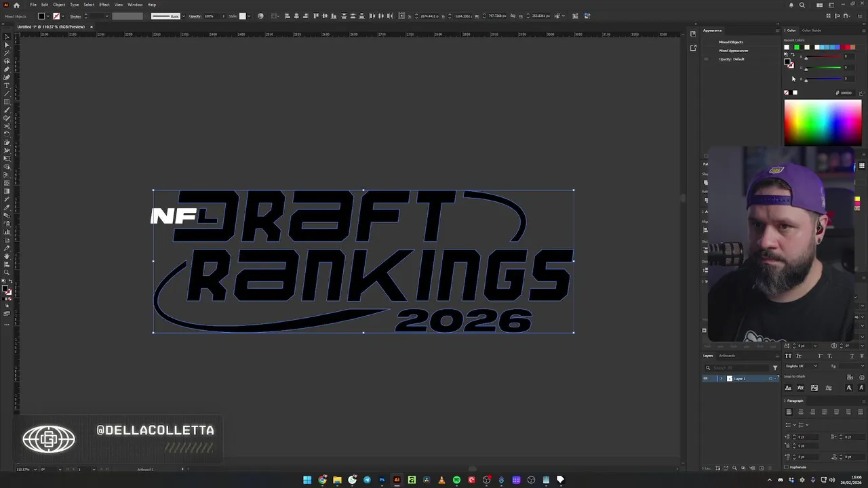868x488 pixels.
Task: Toggle Opacity visibility eye in Appearance panel
Action: 706,59
